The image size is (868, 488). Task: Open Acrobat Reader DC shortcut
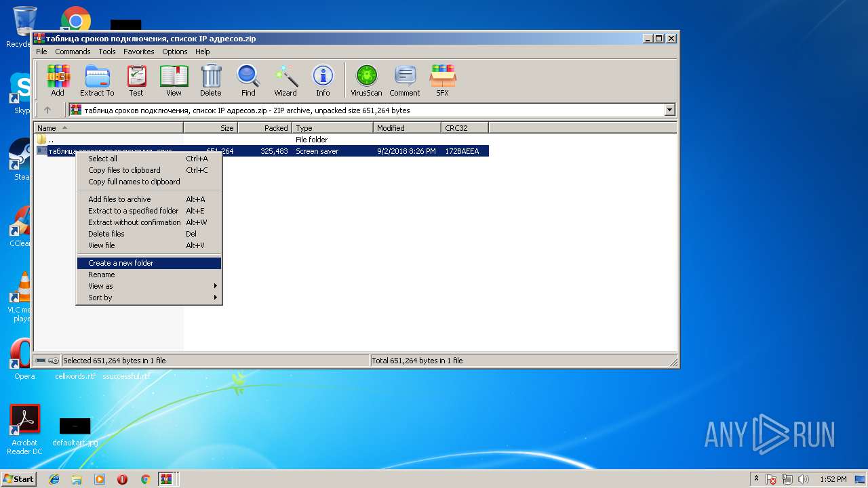point(25,430)
